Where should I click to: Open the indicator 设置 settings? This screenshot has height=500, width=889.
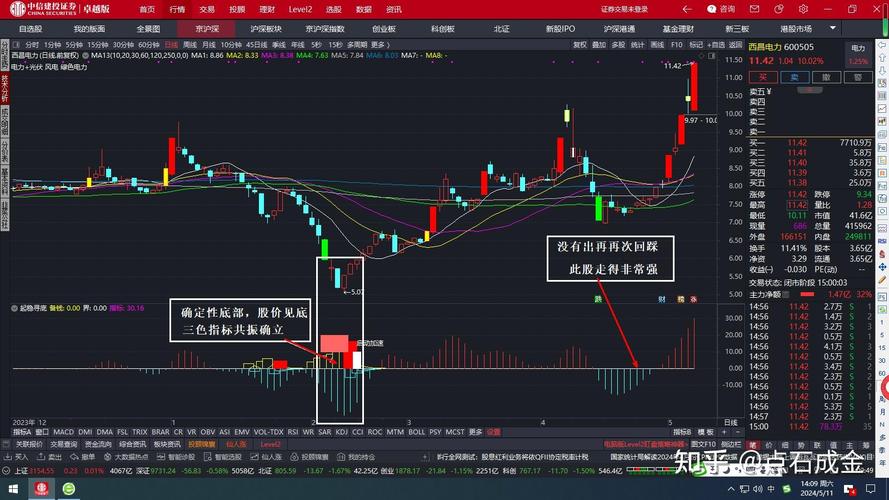pos(494,432)
